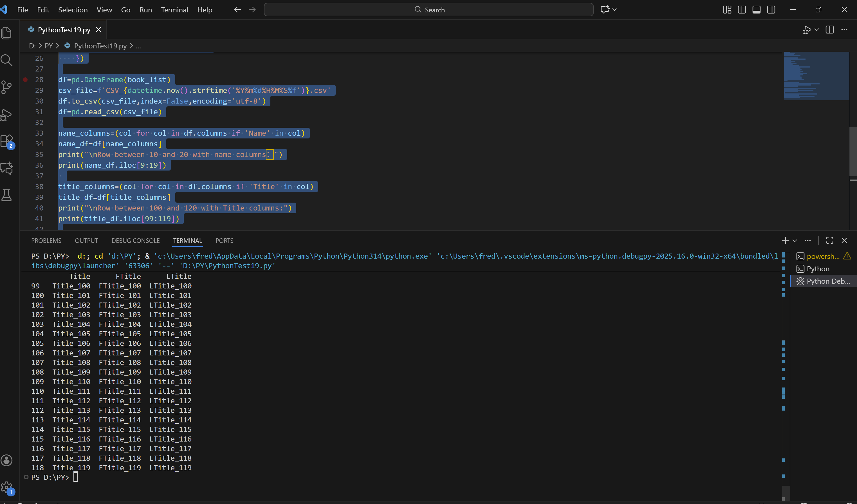Open the Terminal menu

[174, 10]
